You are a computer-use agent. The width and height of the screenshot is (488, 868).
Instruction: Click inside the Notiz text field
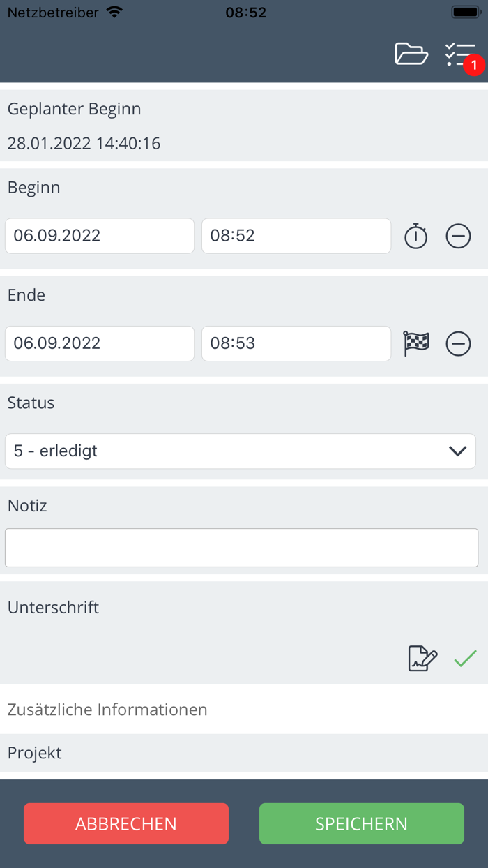tap(241, 547)
